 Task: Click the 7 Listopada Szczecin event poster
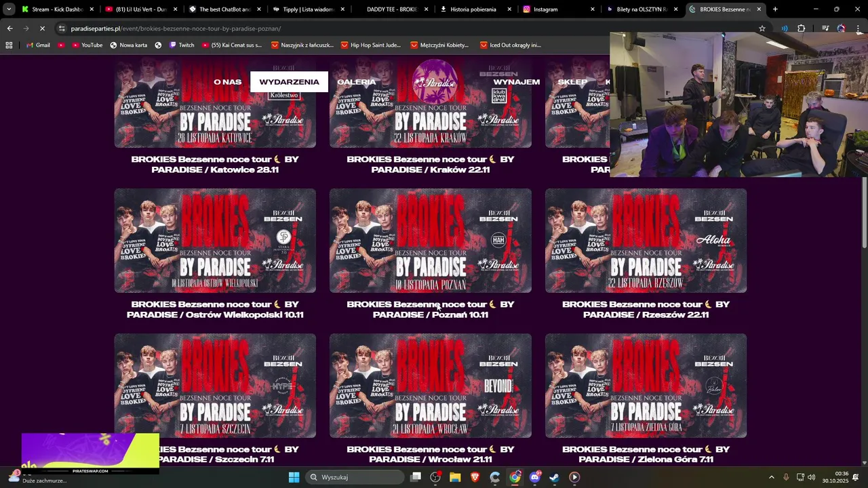tap(215, 386)
